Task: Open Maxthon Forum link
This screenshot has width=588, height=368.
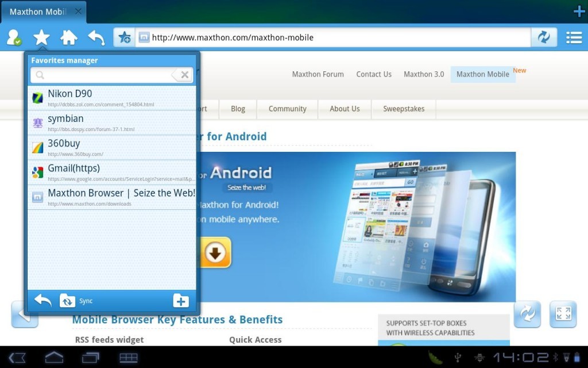Action: tap(318, 74)
